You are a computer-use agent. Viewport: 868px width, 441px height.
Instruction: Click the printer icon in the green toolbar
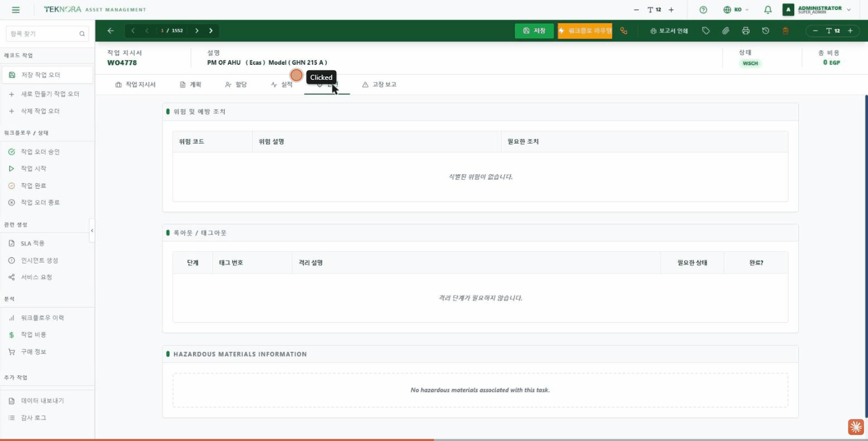(746, 31)
